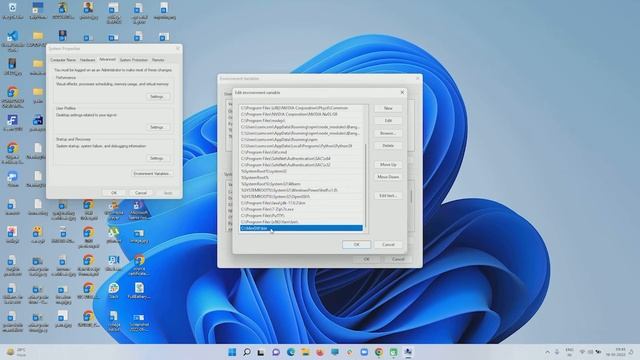Image resolution: width=640 pixels, height=360 pixels.
Task: Select the SafeNet Authentication SAC\x64 entry
Action: pos(301,158)
